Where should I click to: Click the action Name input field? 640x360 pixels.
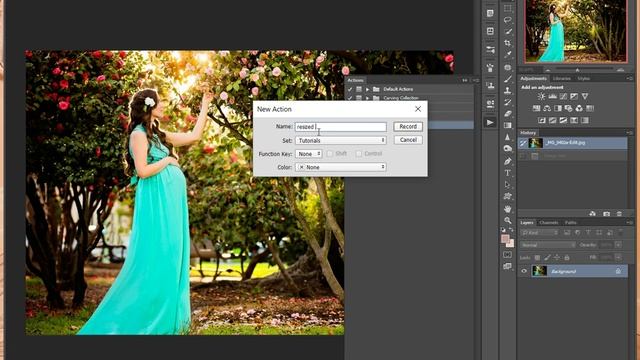[x=341, y=127]
